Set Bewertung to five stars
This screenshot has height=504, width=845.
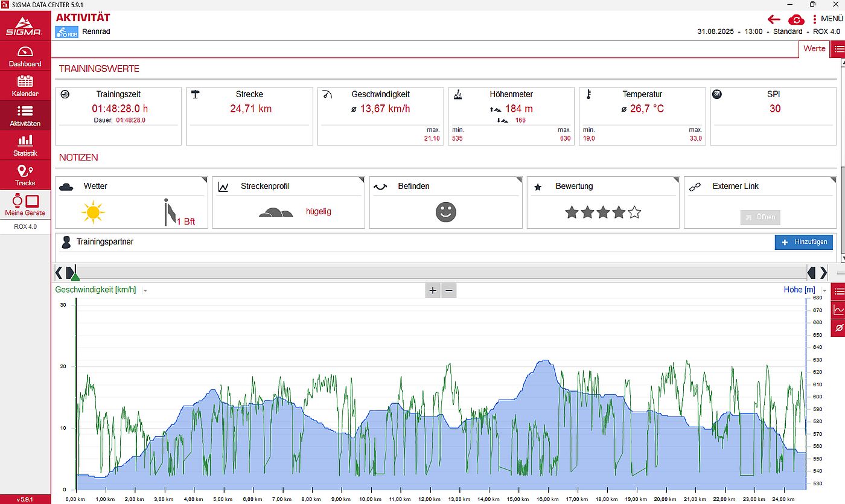634,212
